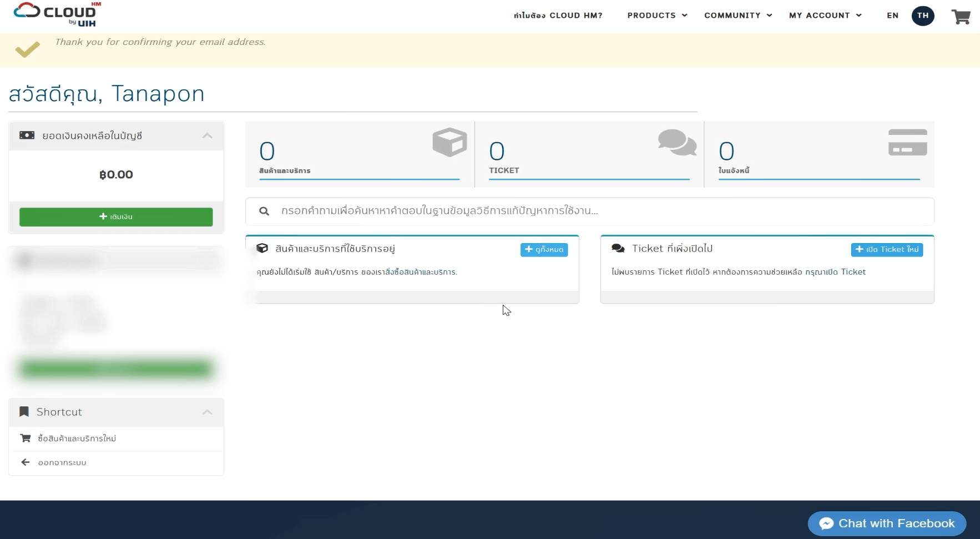980x539 pixels.
Task: Switch language to TH
Action: [923, 16]
